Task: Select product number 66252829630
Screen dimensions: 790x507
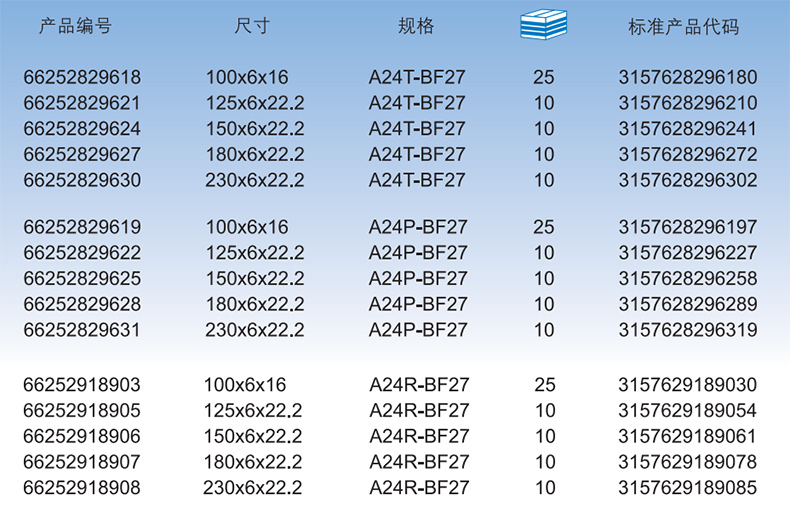Action: tap(82, 181)
